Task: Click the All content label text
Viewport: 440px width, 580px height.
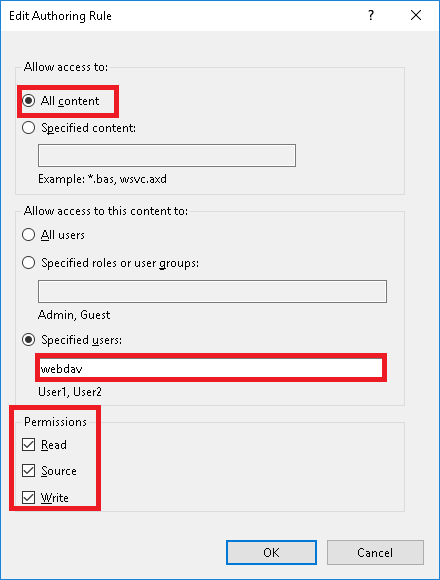Action: 70,101
